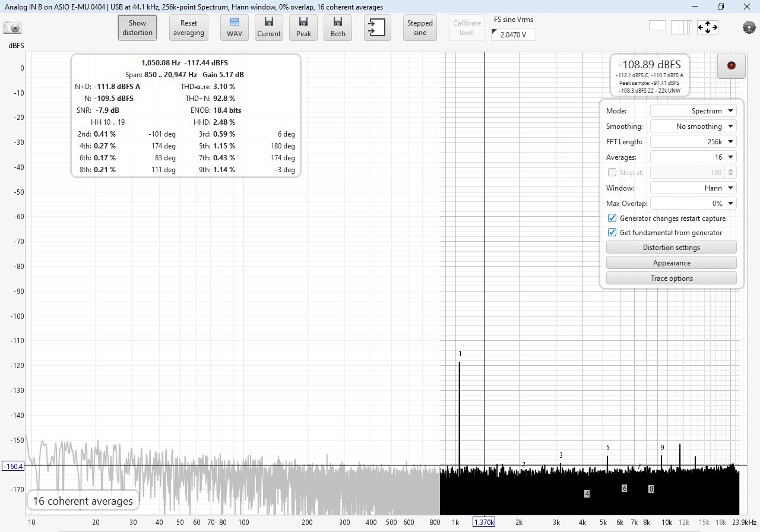Click the Peak sample -97.41 dBFS text
The image size is (760, 532).
pyautogui.click(x=649, y=83)
